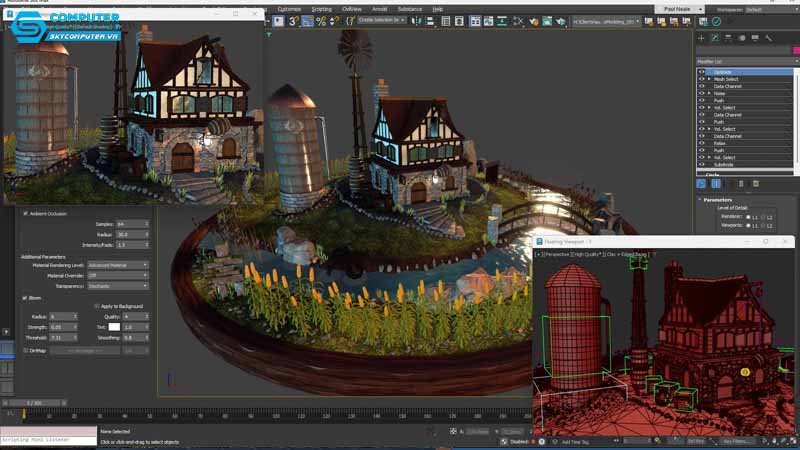Open the Material Rendering Level dropdown
800x450 pixels.
(x=117, y=265)
